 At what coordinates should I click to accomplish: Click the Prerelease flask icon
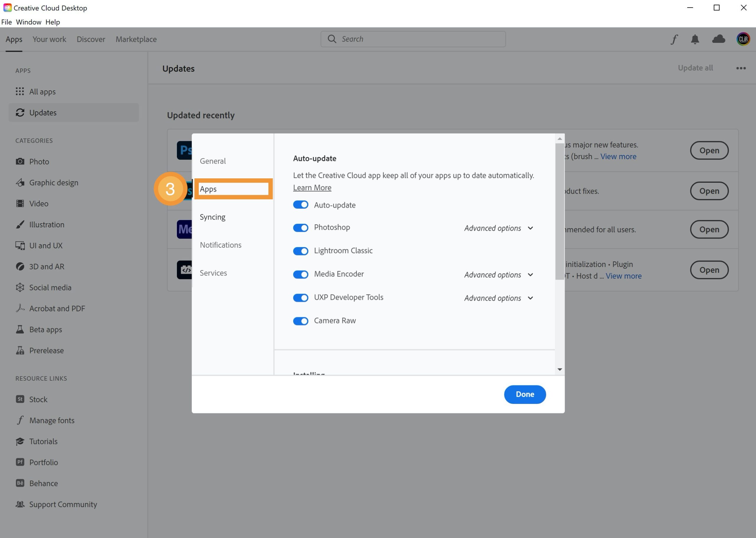click(x=20, y=350)
